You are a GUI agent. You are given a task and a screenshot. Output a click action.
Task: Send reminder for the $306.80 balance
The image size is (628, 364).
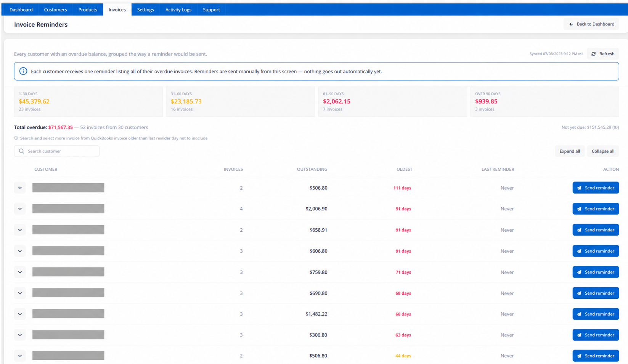click(596, 335)
